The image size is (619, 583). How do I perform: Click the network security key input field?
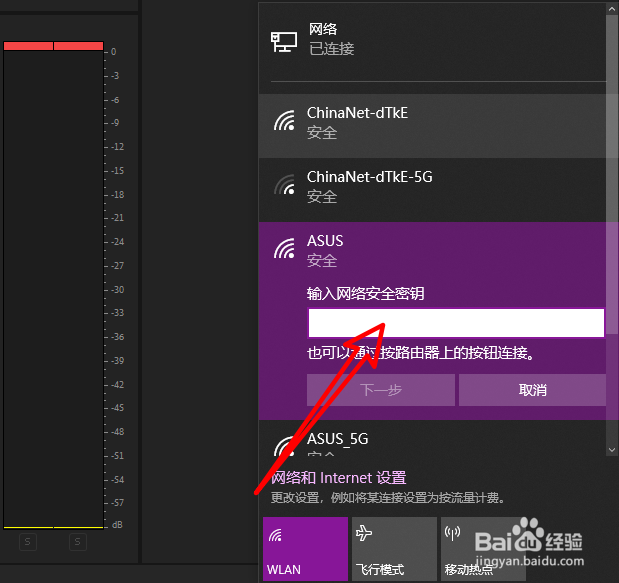[x=456, y=323]
